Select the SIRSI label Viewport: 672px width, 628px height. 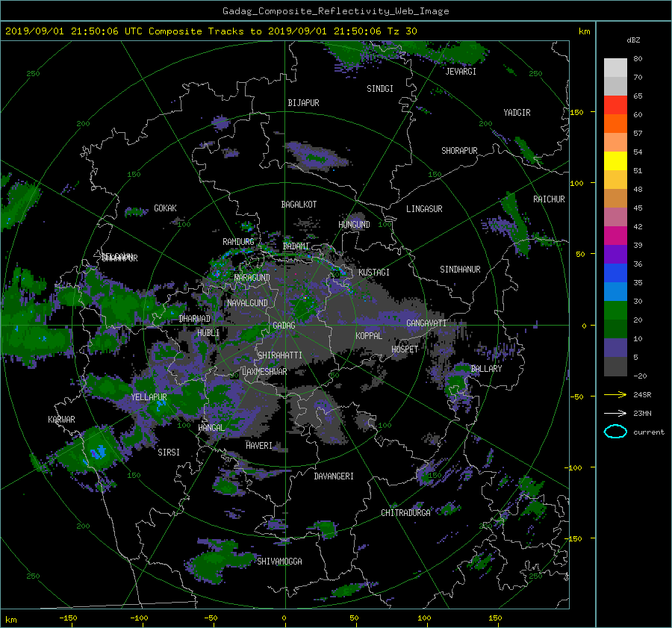pyautogui.click(x=169, y=453)
